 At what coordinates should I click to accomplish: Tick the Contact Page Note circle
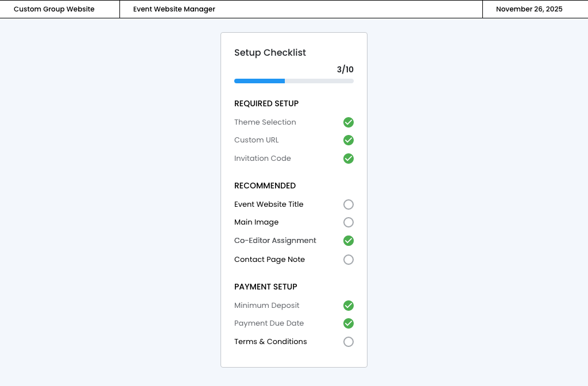349,260
